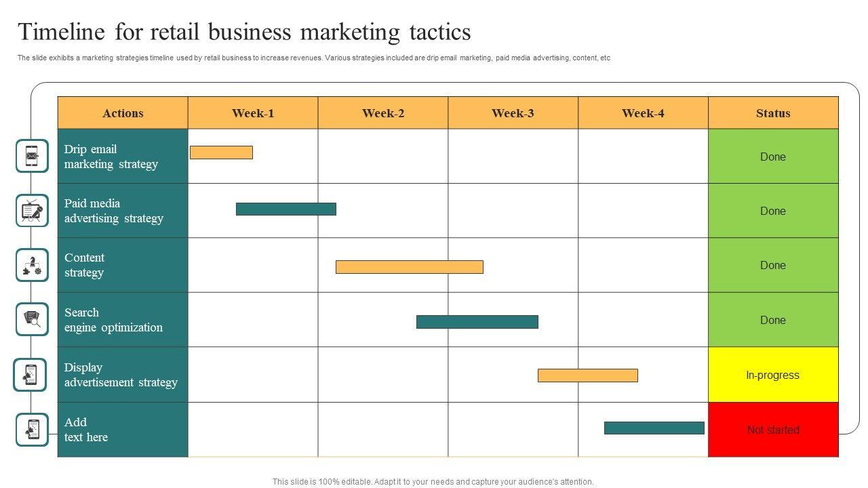
Task: Click the green Done status for Drip email
Action: [x=773, y=157]
